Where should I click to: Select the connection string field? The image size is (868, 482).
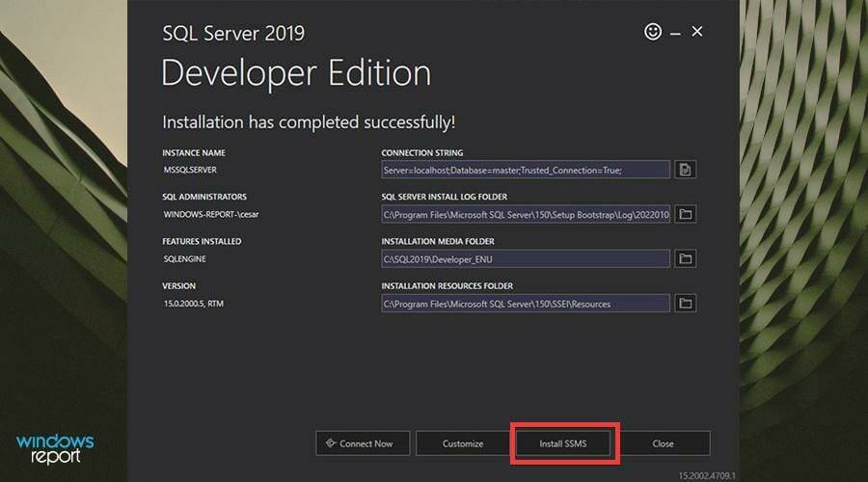(526, 170)
